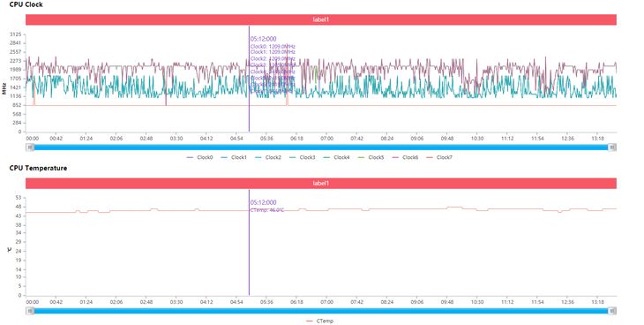Hide the Clock2 legend entry

(x=268, y=157)
